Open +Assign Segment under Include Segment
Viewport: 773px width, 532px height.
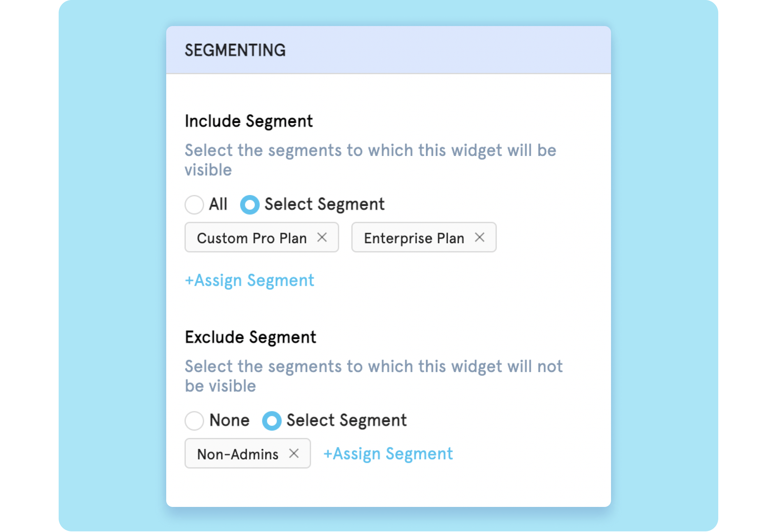(249, 280)
